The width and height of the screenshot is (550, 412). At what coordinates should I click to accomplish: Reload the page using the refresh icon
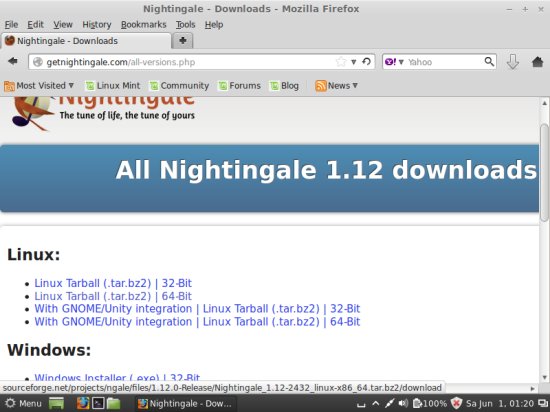[367, 62]
